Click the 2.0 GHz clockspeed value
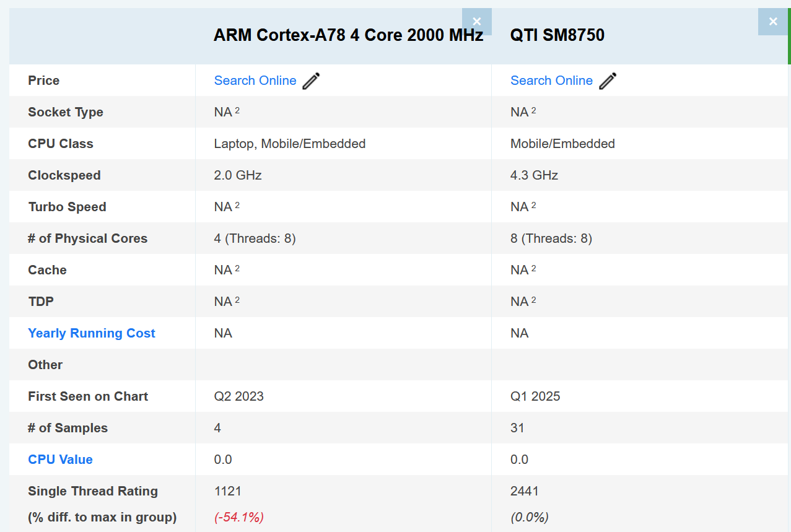Image resolution: width=791 pixels, height=532 pixels. pos(238,175)
